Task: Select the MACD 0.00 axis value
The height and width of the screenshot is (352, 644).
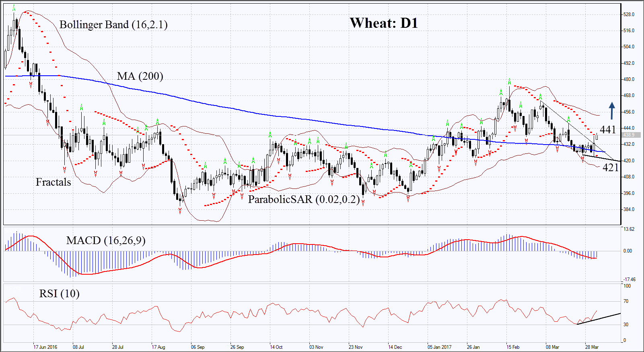Action: tap(628, 251)
